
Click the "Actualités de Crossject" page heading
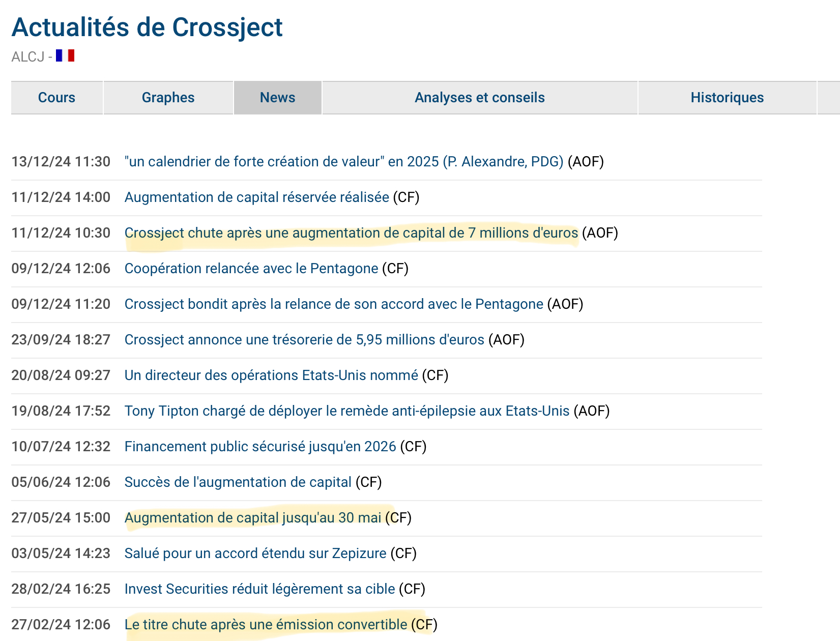(x=147, y=27)
